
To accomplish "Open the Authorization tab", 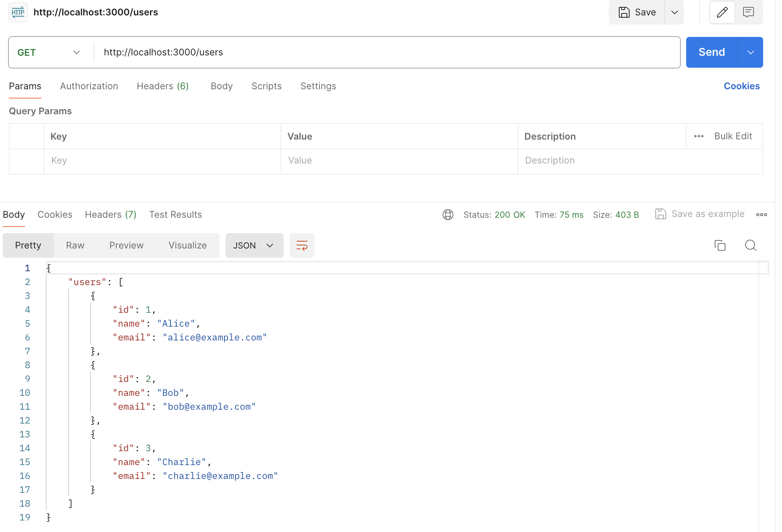I will click(x=89, y=86).
